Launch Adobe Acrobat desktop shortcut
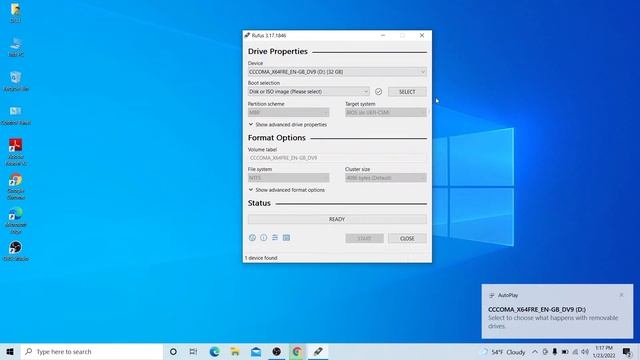 16,151
